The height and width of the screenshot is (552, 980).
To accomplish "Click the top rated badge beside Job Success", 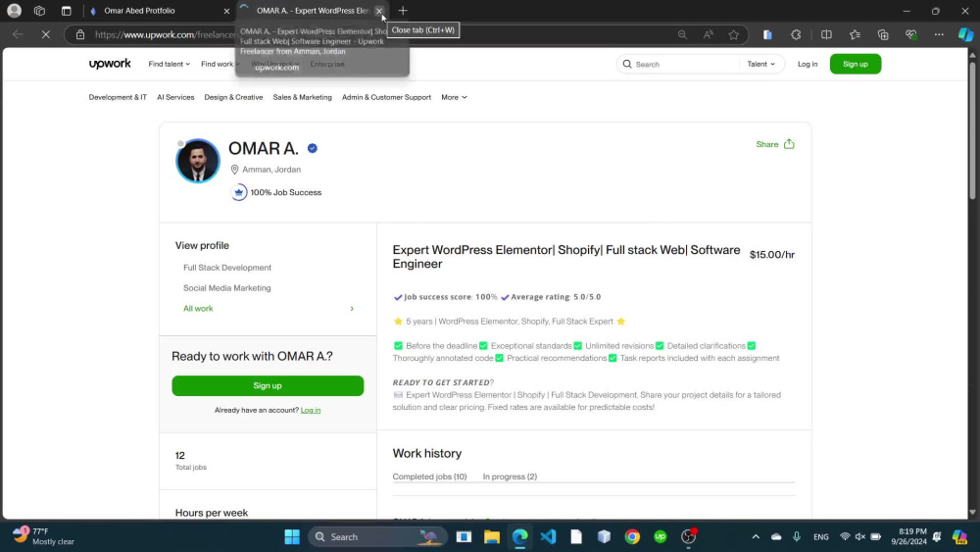I will [x=239, y=192].
